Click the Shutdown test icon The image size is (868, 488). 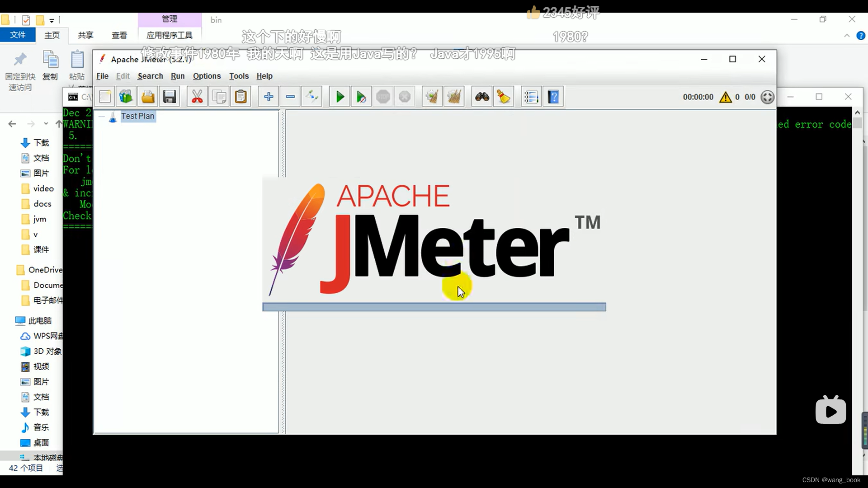(405, 97)
